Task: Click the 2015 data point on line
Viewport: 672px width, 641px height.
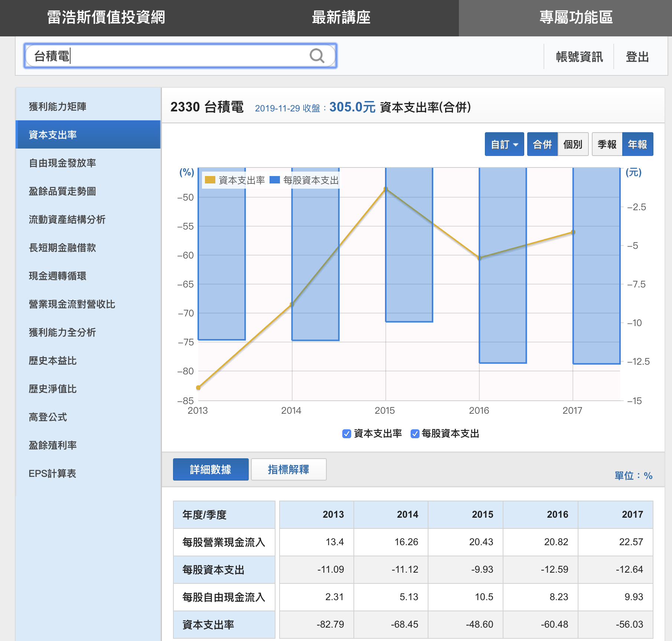Action: tap(386, 189)
